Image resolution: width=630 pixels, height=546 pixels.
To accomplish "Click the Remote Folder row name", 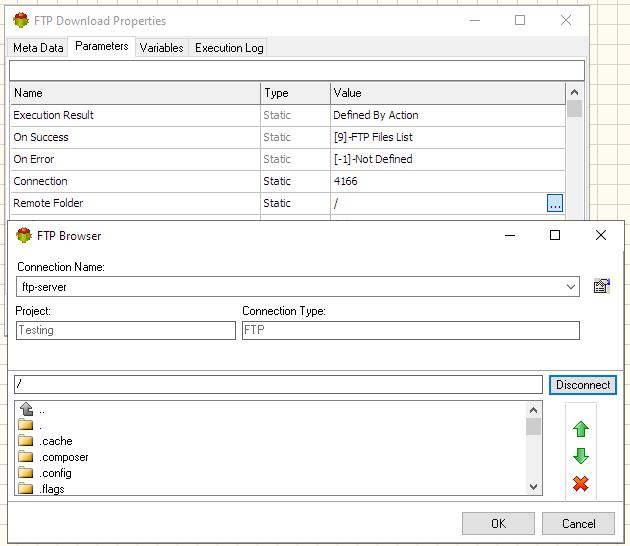I will (48, 203).
